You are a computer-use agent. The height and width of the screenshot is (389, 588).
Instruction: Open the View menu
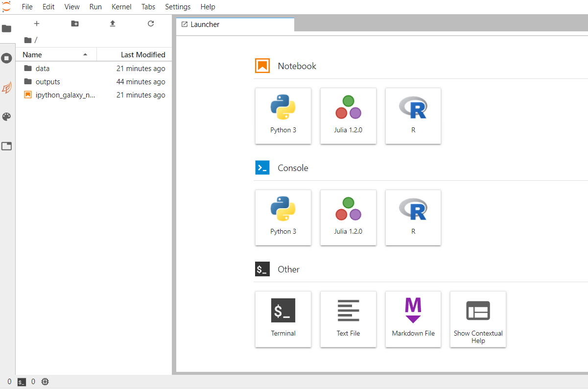click(72, 7)
